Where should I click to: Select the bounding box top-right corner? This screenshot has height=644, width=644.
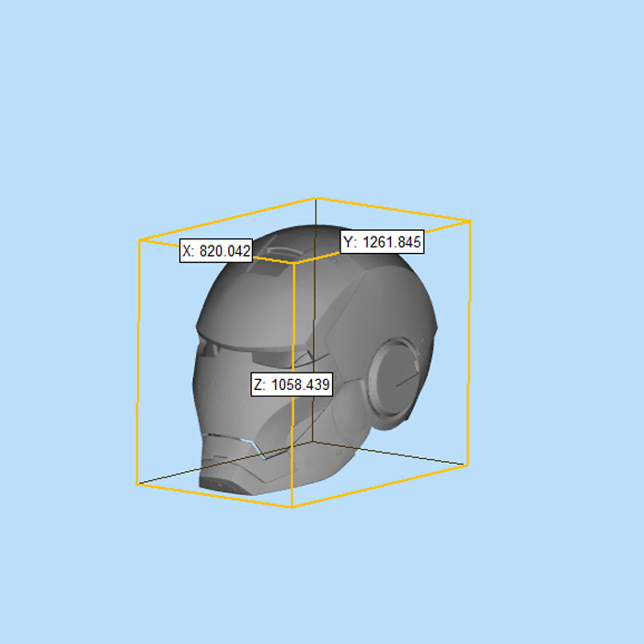(x=470, y=221)
